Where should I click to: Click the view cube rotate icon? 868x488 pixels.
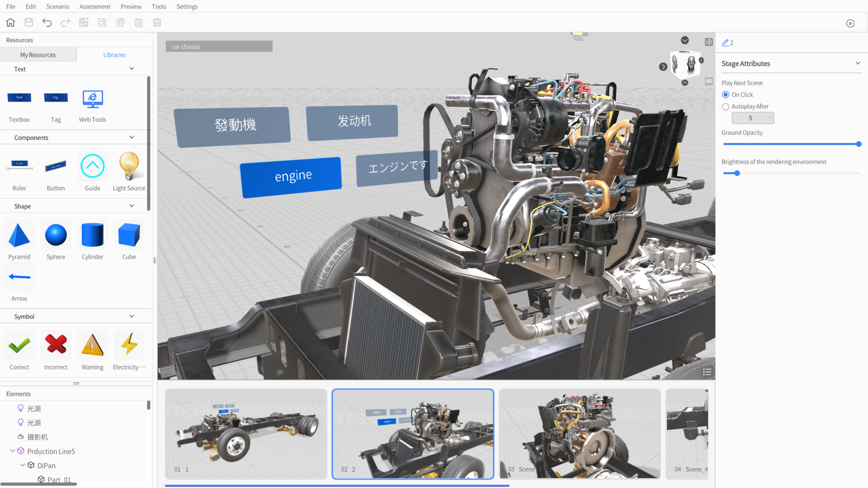(709, 42)
